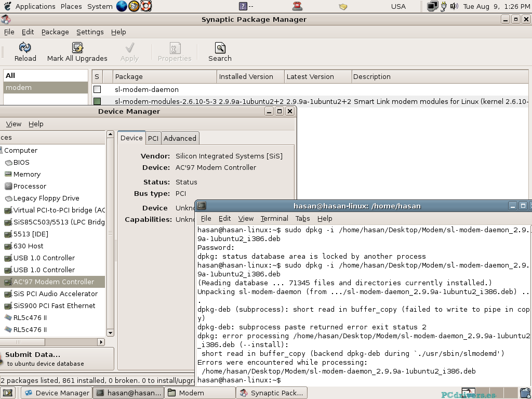Click the yellow notification icon in the top panel
Viewport: 532px width, 399px height.
click(343, 6)
